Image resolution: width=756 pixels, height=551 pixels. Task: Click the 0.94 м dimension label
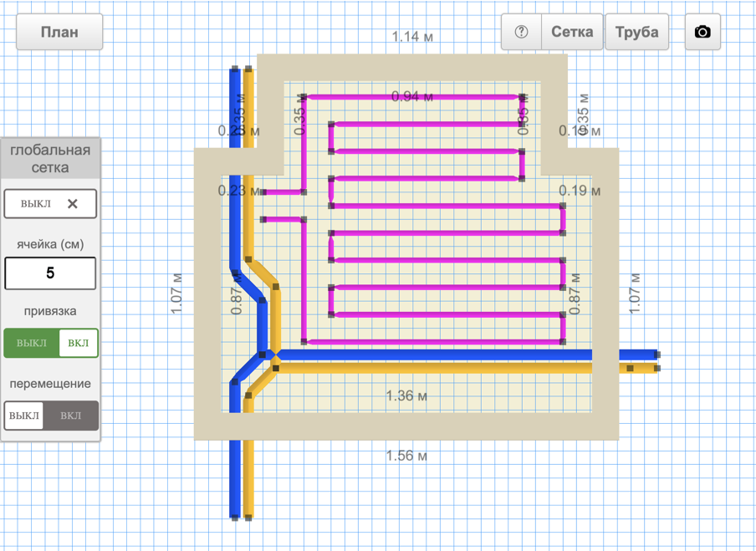tap(412, 97)
